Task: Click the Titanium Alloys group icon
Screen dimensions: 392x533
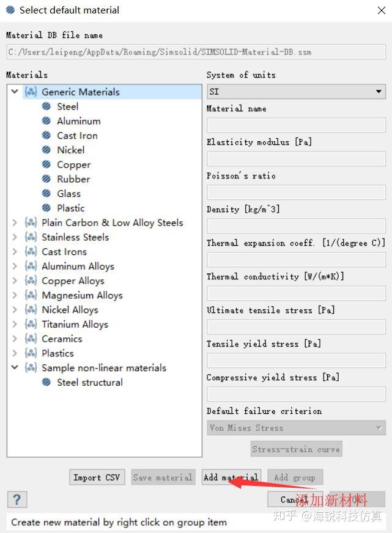Action: tap(31, 325)
